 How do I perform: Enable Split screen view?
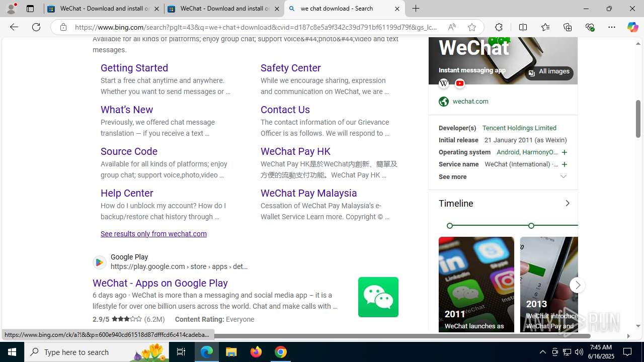click(x=523, y=27)
